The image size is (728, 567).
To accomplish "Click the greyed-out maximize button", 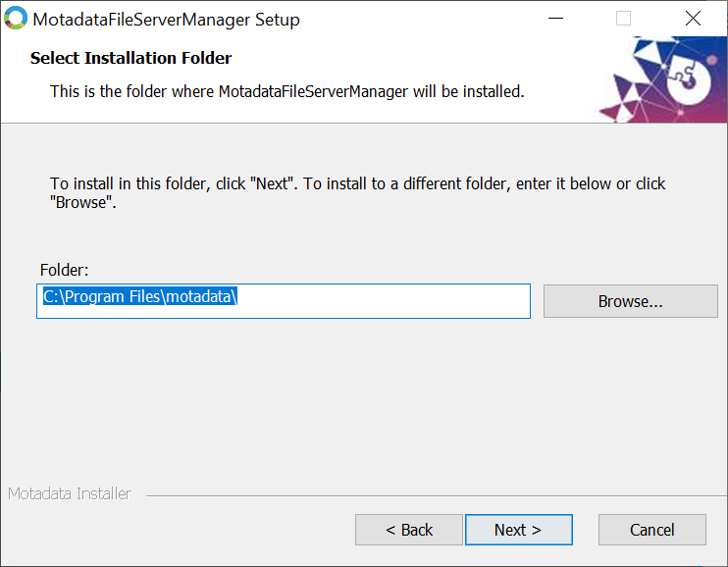I will tap(623, 19).
